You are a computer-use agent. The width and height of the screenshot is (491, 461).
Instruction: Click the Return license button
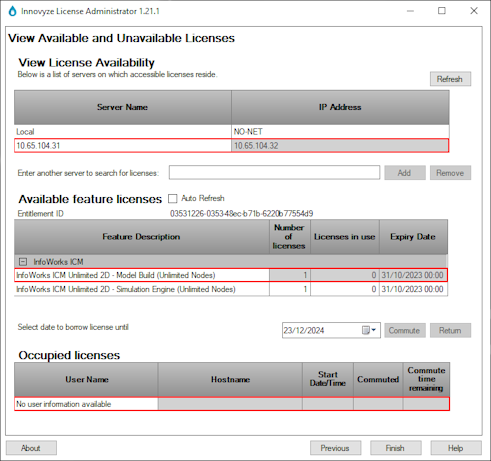point(450,330)
